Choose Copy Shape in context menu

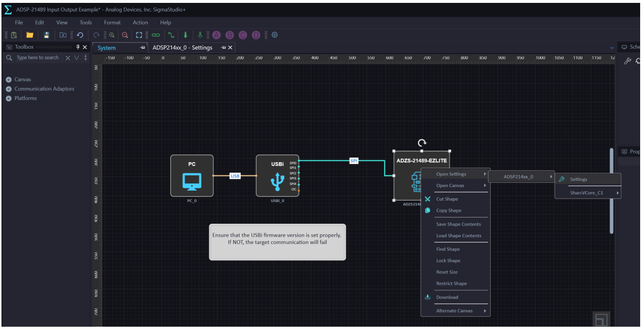pos(455,210)
